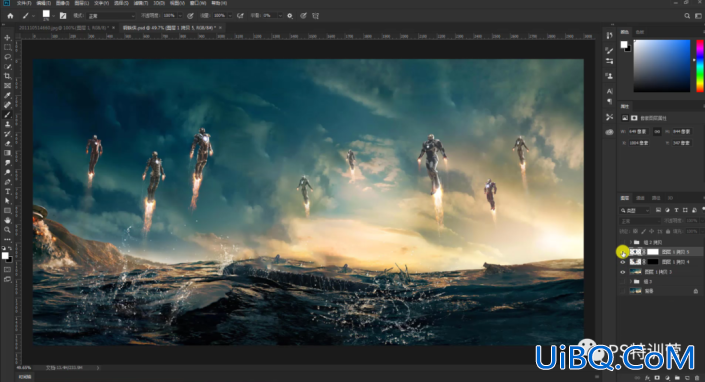
Task: Click the hue spectrum strip
Action: (x=700, y=66)
